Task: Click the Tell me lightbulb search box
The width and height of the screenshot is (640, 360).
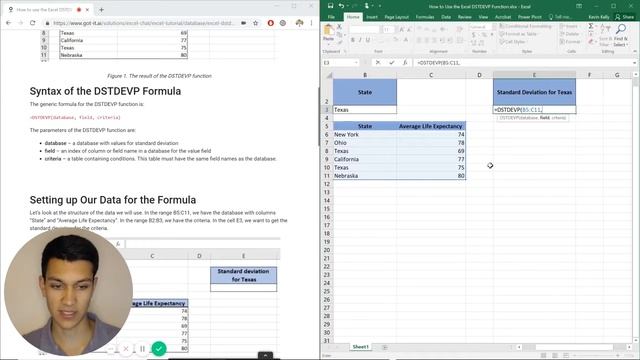Action: (560, 17)
